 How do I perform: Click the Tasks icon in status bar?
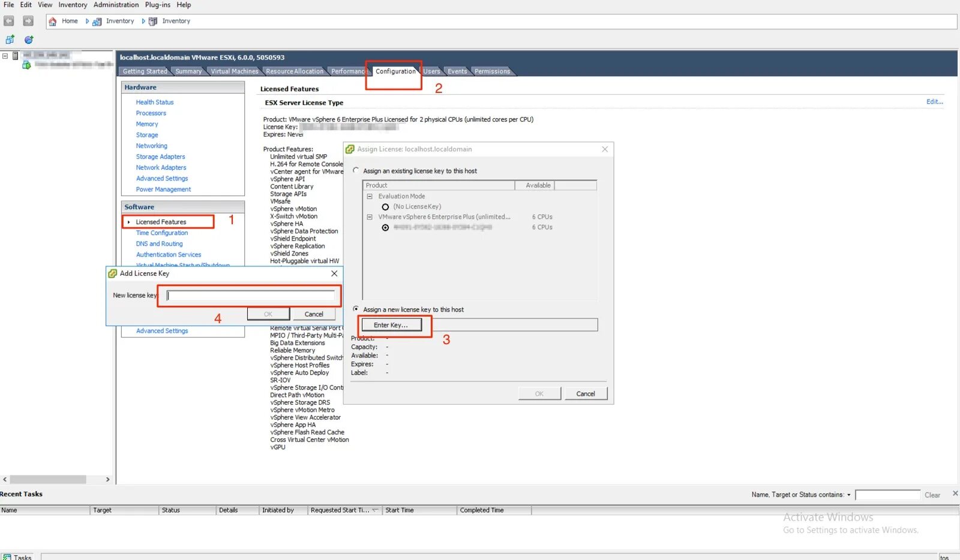pyautogui.click(x=7, y=557)
